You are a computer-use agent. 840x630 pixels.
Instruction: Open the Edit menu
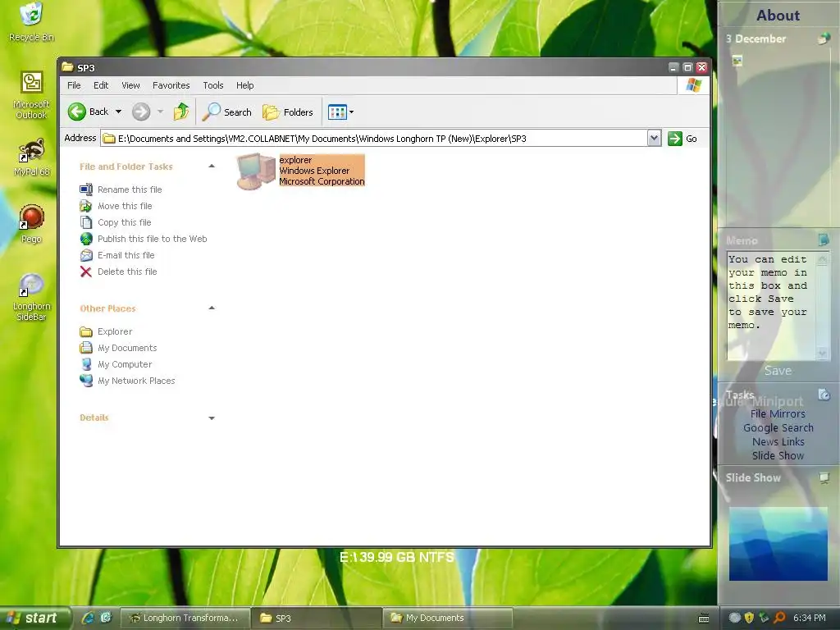[101, 85]
